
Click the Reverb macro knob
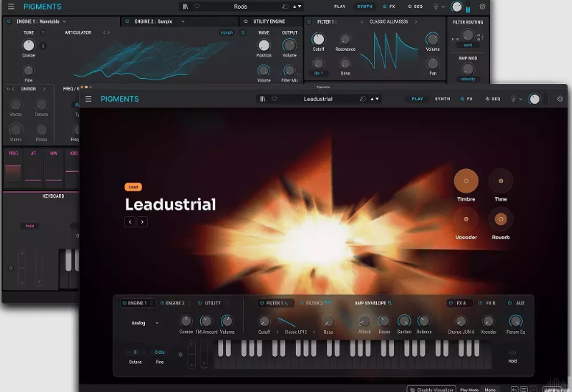tap(501, 219)
